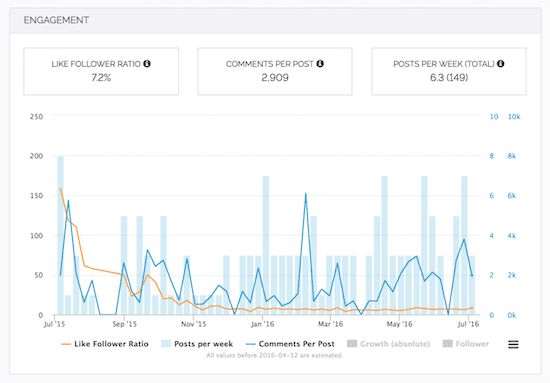
Task: Click info icon beside Comments Per Post
Action: click(320, 63)
